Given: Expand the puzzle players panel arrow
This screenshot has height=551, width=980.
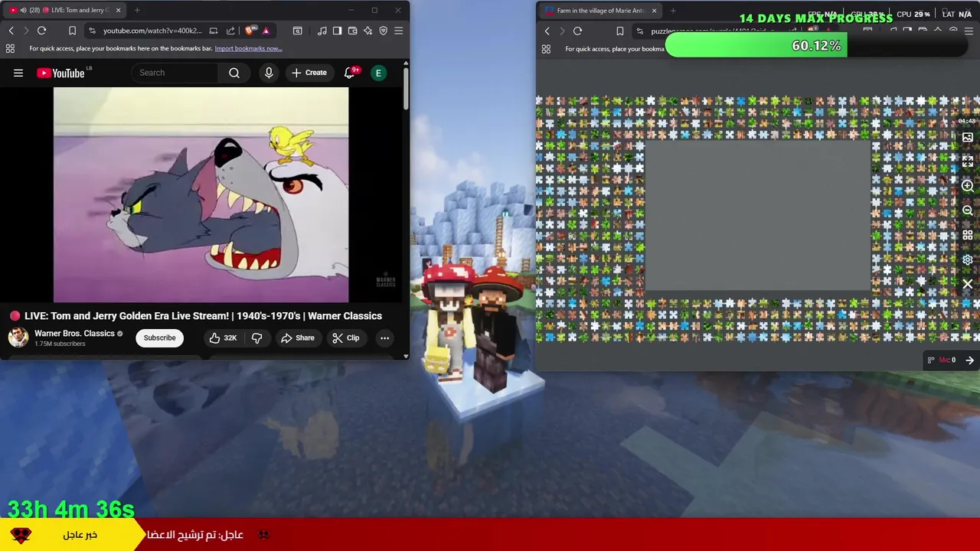Looking at the screenshot, I should 969,360.
